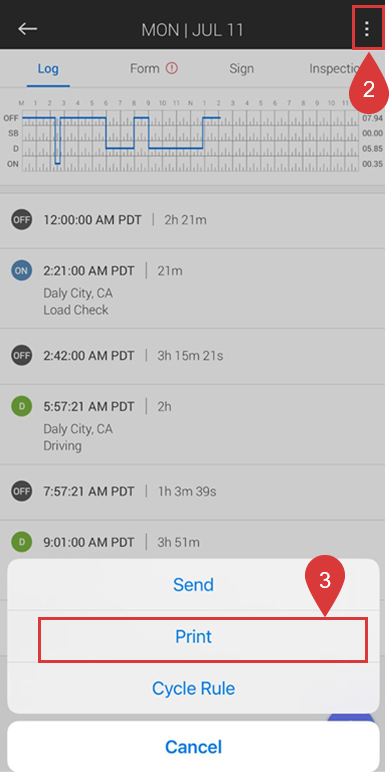Open the Sign tab
The image size is (389, 772).
(242, 68)
